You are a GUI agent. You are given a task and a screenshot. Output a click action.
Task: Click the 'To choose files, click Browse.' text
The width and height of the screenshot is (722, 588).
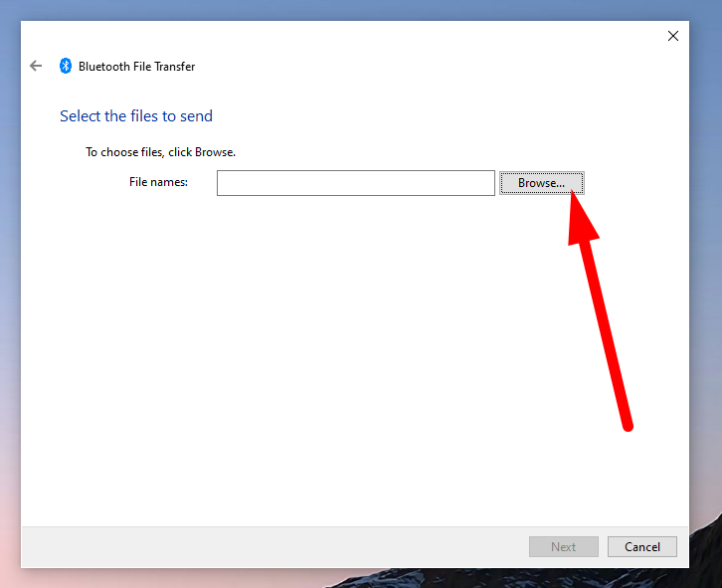161,152
